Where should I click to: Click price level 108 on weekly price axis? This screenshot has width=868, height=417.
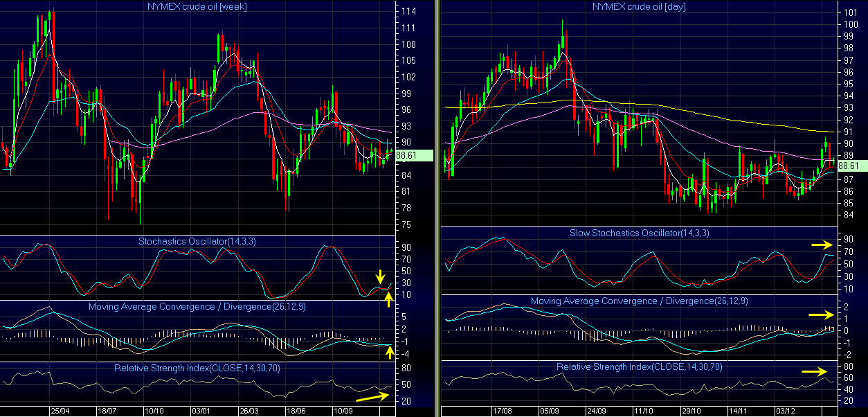[x=408, y=45]
